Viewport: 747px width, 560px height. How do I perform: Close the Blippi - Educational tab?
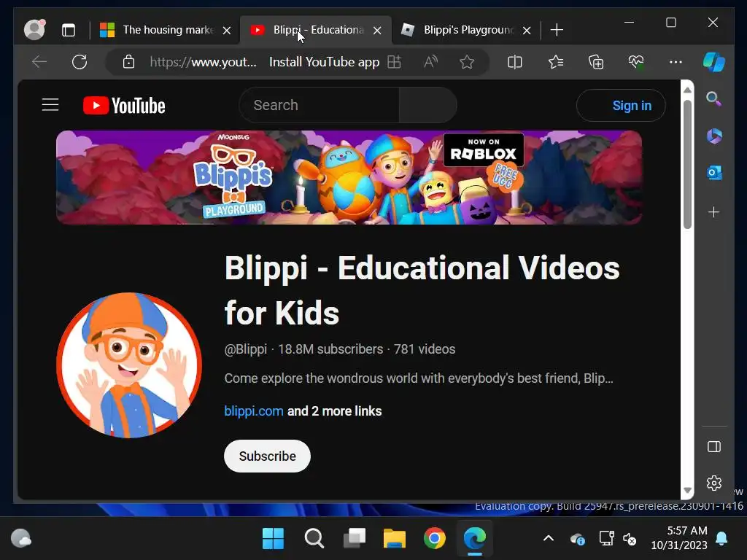coord(377,31)
